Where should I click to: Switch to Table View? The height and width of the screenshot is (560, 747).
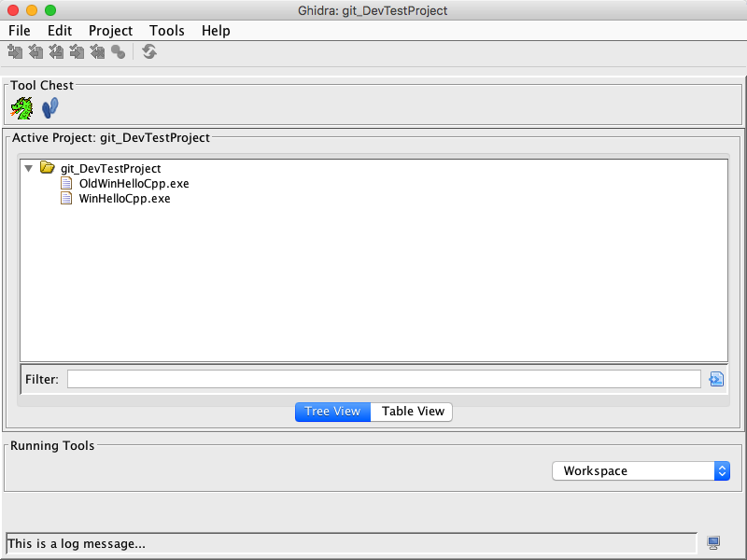412,412
